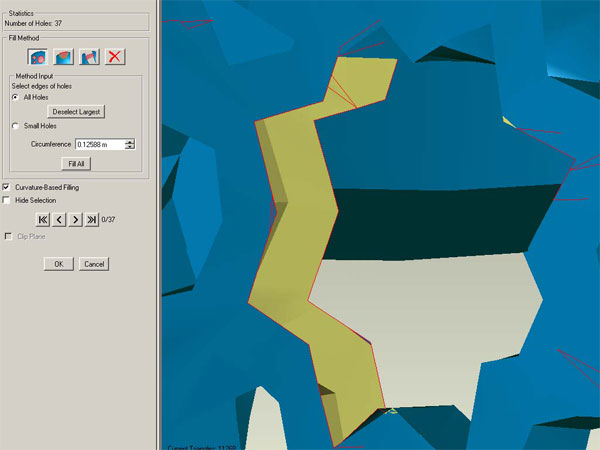Increase Circumference with the up spinner arrow
This screenshot has height=450, width=600.
click(x=130, y=141)
